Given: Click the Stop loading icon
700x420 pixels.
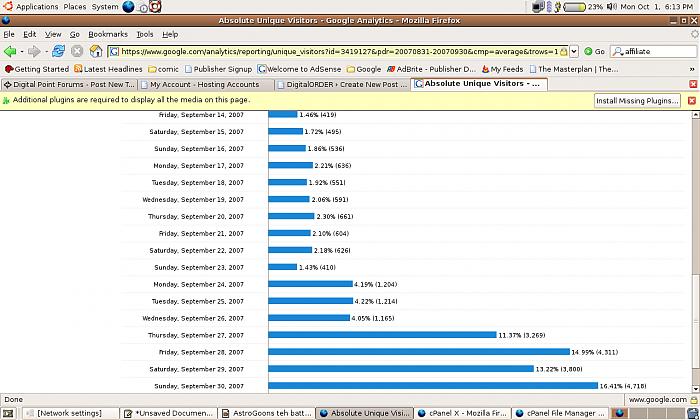Looking at the screenshot, I should click(76, 51).
